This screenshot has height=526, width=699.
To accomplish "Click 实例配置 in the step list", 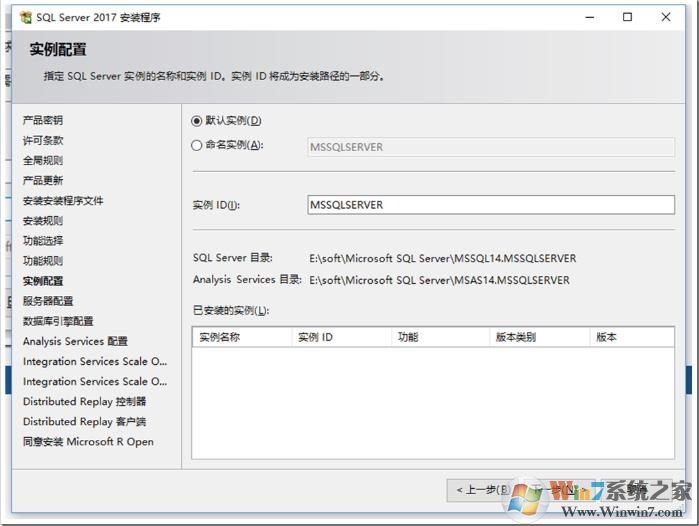I will [x=43, y=281].
